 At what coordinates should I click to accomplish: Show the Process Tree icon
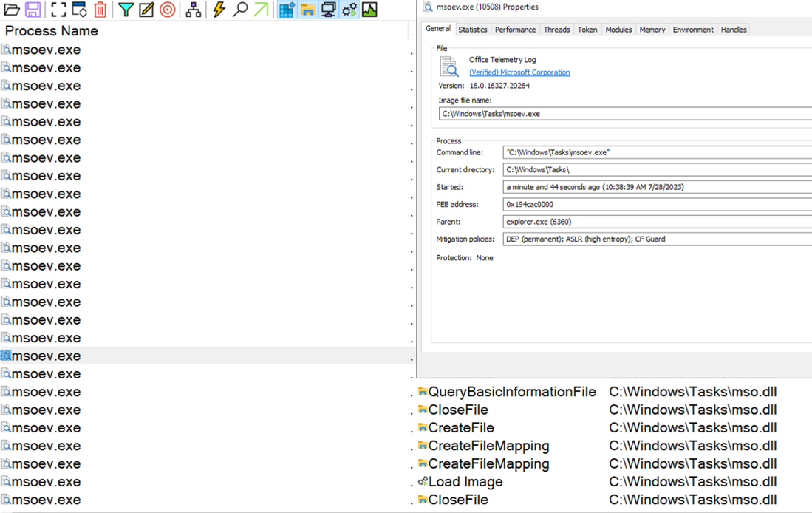point(193,10)
